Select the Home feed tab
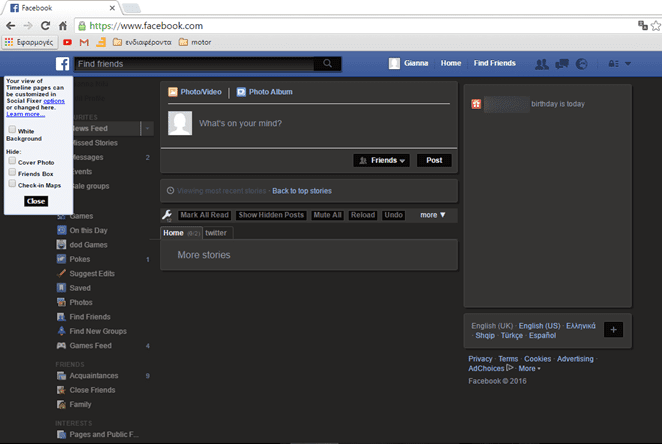 [181, 233]
